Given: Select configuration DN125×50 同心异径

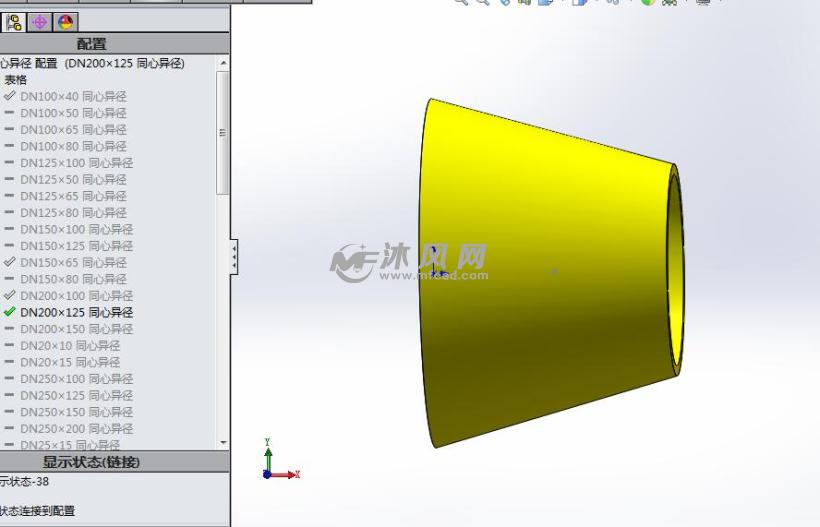Looking at the screenshot, I should tap(73, 180).
